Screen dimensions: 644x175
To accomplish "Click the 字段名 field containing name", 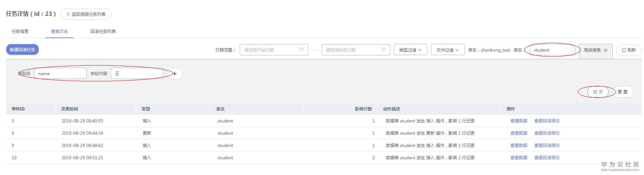I will pyautogui.click(x=60, y=74).
